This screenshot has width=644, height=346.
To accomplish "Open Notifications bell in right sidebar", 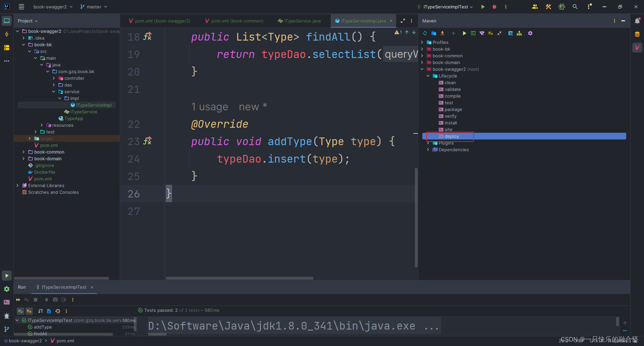I will 637,21.
